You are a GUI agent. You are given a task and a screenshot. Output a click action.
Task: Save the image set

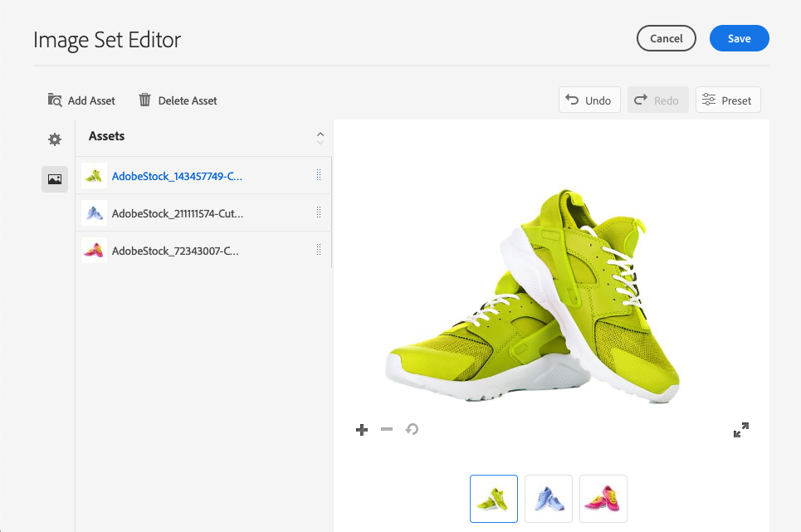point(740,38)
